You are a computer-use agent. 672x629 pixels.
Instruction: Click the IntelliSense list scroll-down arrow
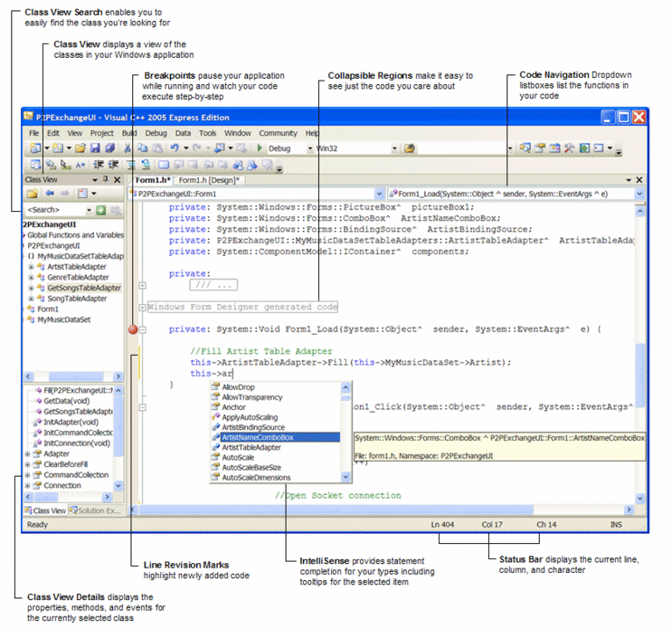coord(346,477)
